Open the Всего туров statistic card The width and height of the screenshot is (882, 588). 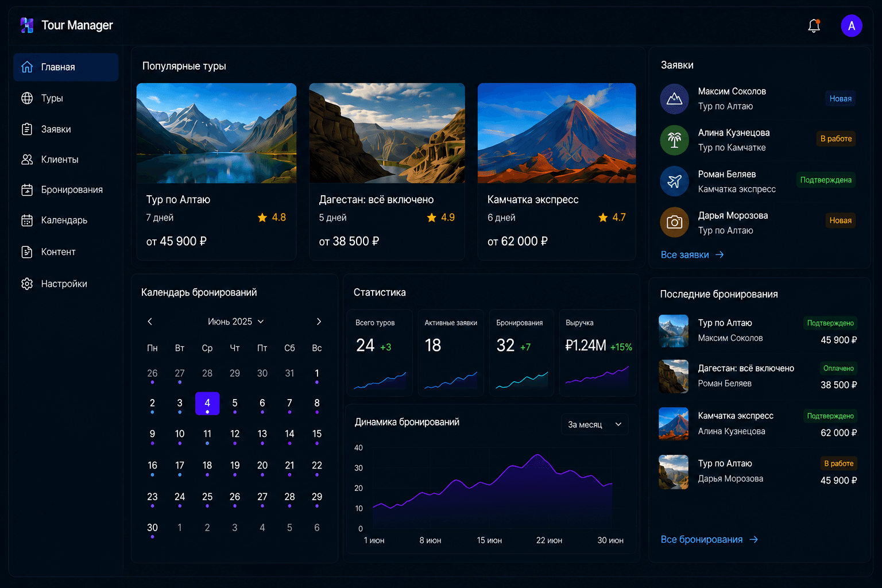tap(380, 353)
